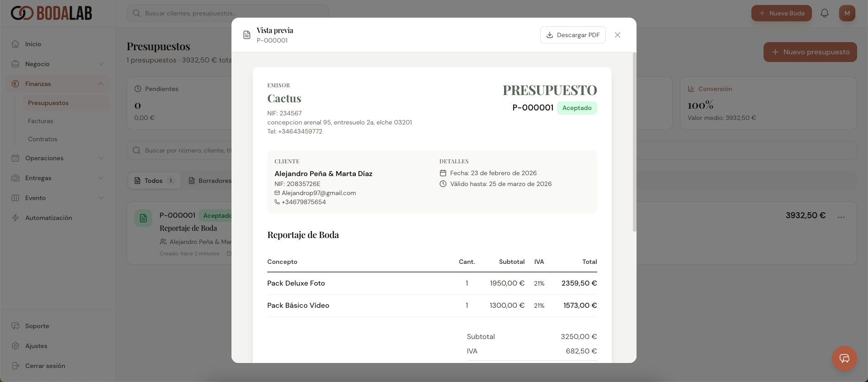Open Facturas in the sidebar
868x382 pixels.
click(x=66, y=121)
